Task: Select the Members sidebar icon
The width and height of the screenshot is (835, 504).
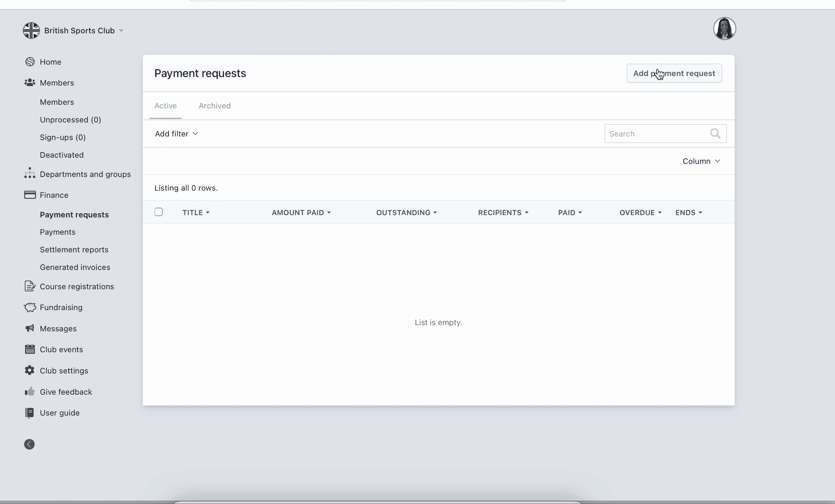Action: point(29,83)
